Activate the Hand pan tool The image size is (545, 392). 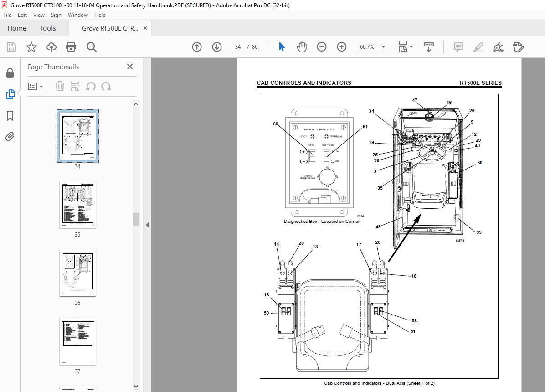point(302,47)
